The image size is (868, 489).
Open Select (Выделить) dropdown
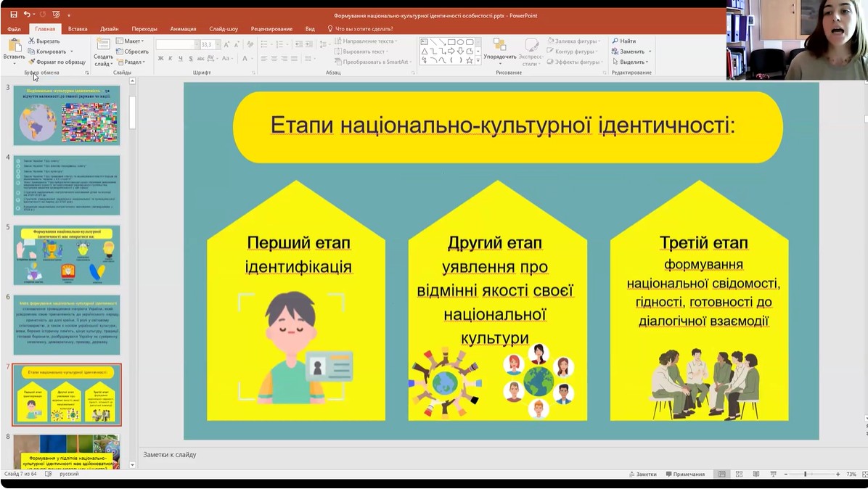click(630, 62)
